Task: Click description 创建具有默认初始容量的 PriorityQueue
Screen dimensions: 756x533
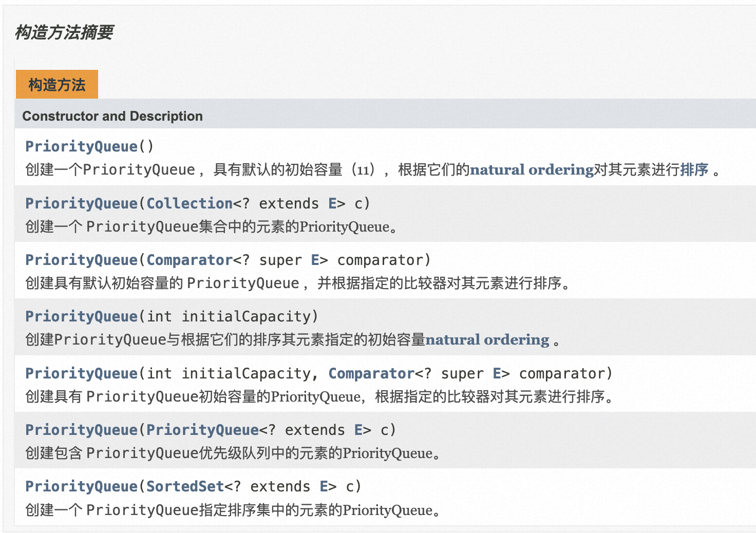Action: pos(298,283)
